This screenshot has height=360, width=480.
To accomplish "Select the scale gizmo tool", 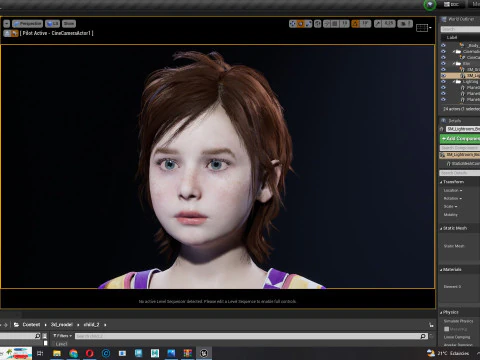I will tap(309, 24).
